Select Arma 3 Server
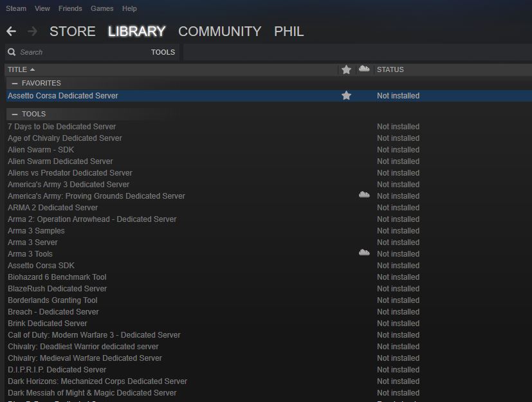532x402 pixels. [33, 242]
